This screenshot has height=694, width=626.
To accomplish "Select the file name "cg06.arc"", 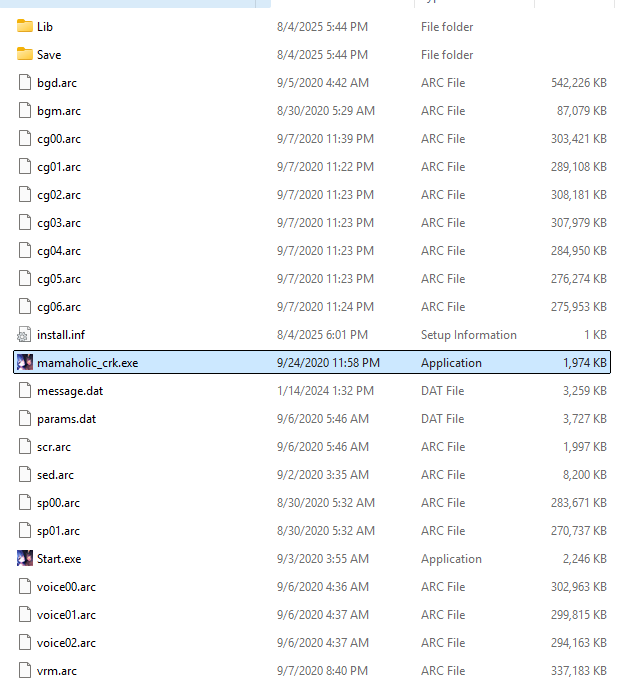I will coord(59,307).
